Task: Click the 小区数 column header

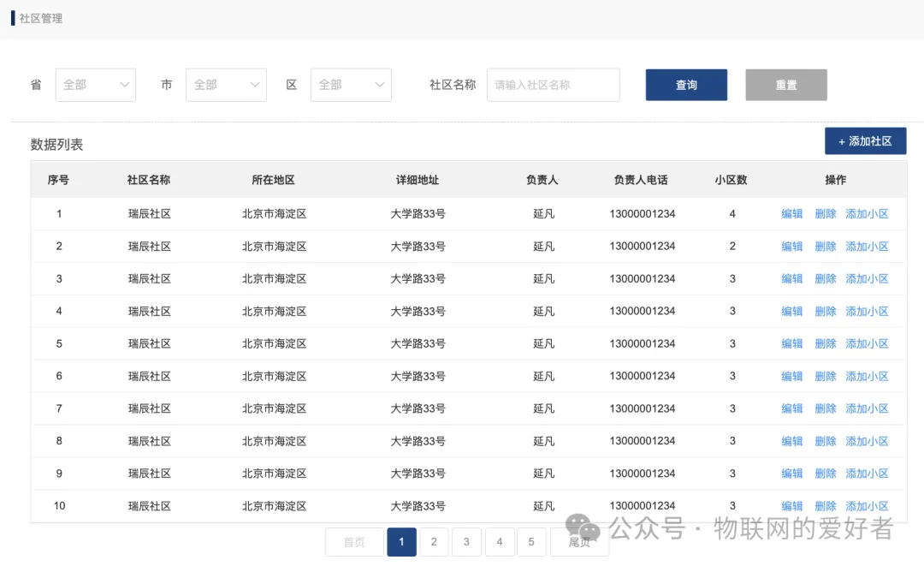Action: click(x=731, y=180)
